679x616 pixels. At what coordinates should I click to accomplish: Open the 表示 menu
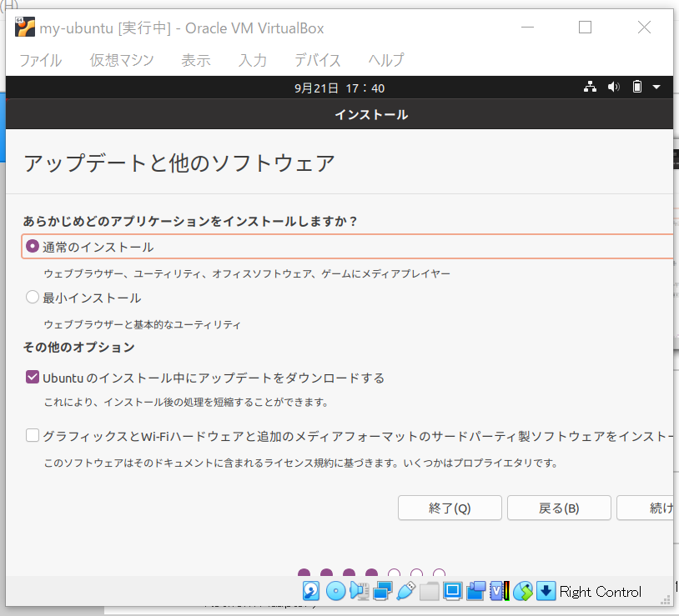pos(196,60)
